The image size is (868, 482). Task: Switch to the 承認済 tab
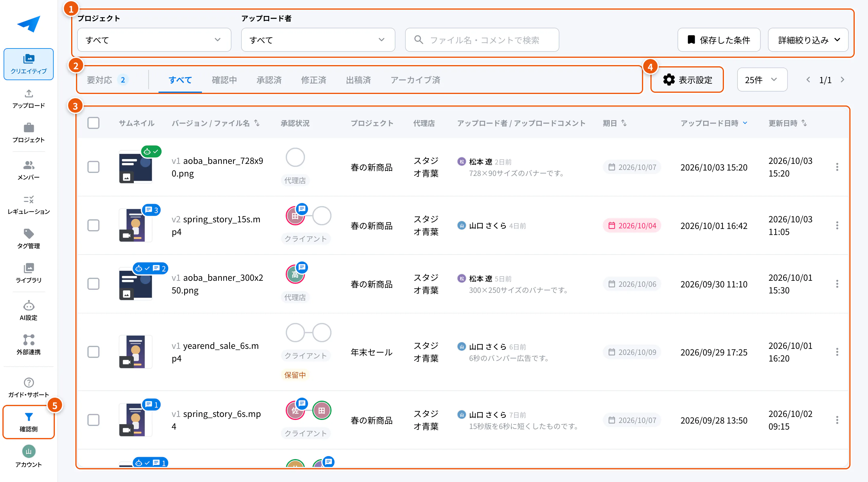pos(269,80)
